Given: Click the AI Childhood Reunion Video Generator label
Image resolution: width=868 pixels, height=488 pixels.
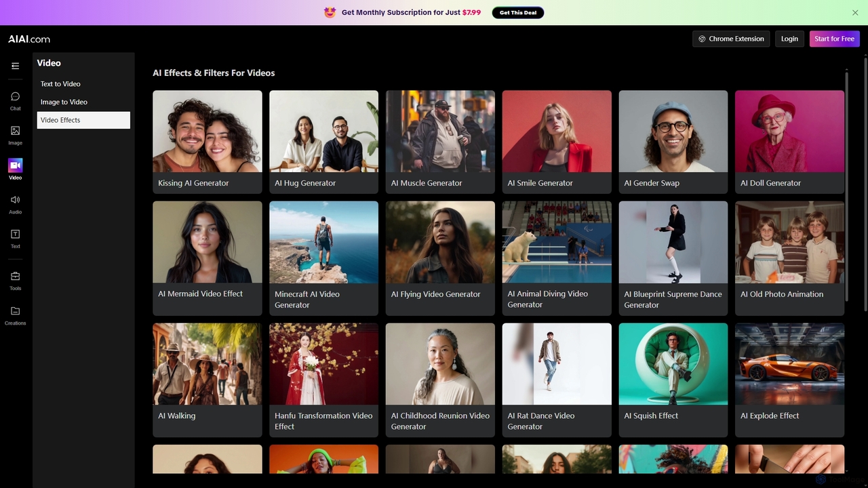Looking at the screenshot, I should [440, 421].
